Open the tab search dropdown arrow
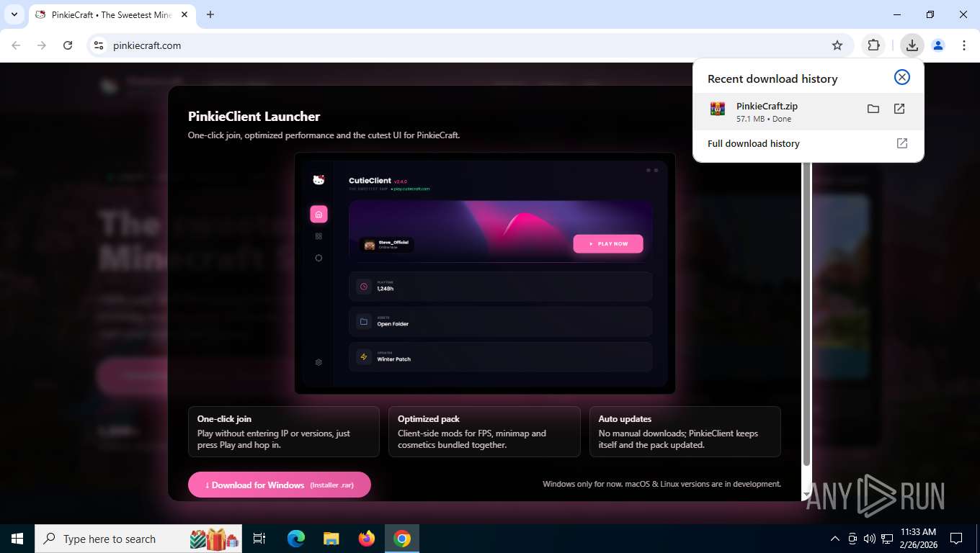Image resolution: width=980 pixels, height=553 pixels. click(x=14, y=14)
